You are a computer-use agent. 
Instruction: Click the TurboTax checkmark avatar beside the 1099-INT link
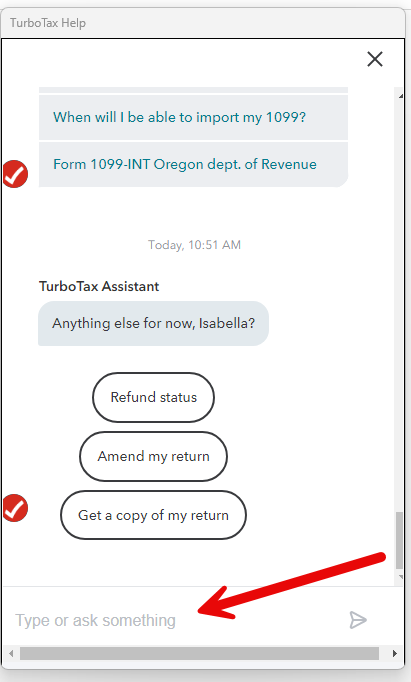[15, 174]
